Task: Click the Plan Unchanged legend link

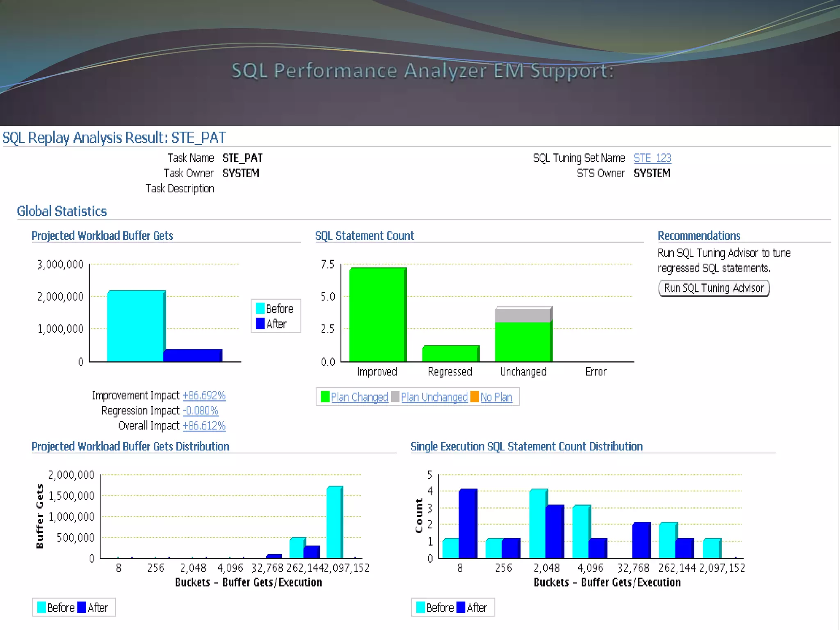Action: [x=434, y=397]
